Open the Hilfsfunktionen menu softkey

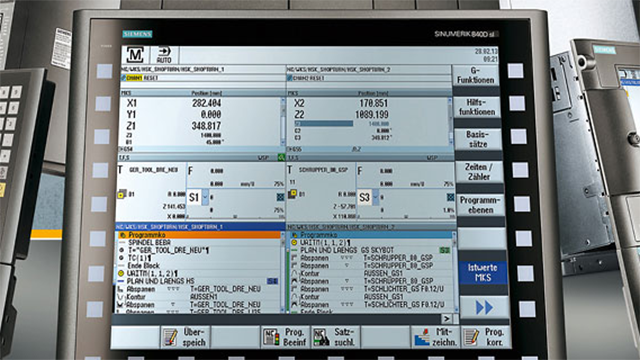(477, 107)
